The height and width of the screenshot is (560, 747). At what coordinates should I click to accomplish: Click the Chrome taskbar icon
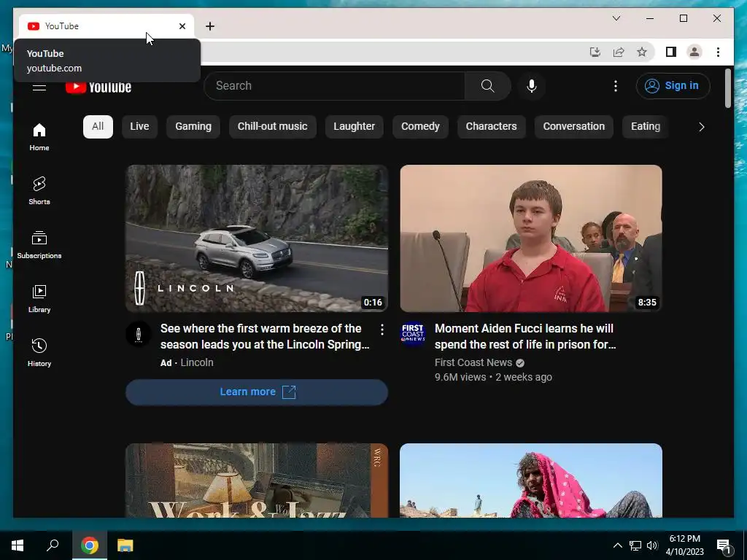coord(90,545)
